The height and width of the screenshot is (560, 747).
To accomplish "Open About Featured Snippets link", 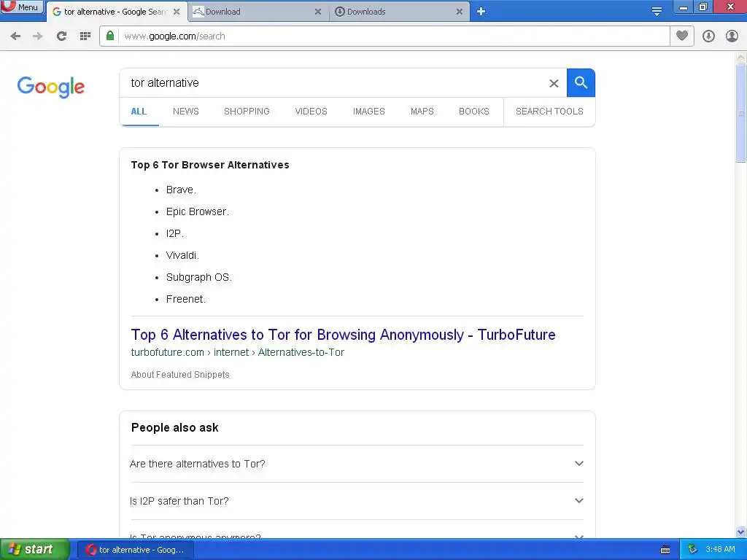I will point(180,375).
